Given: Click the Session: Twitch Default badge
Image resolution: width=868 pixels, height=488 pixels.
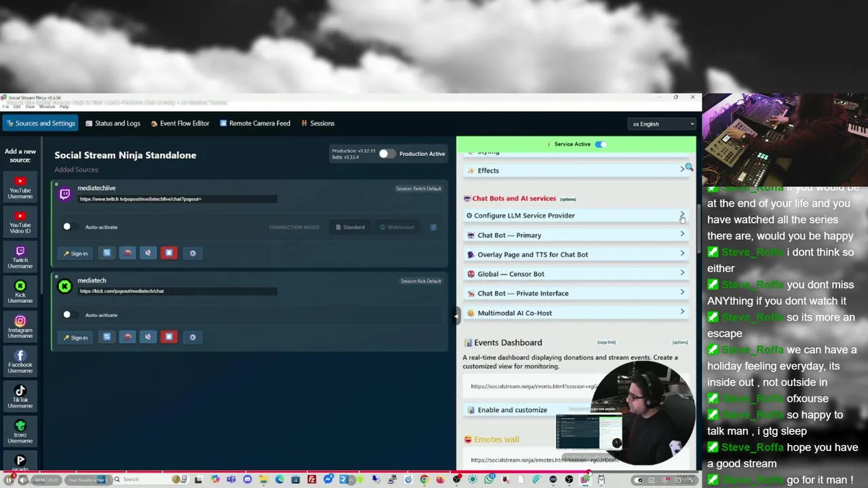Looking at the screenshot, I should [418, 188].
